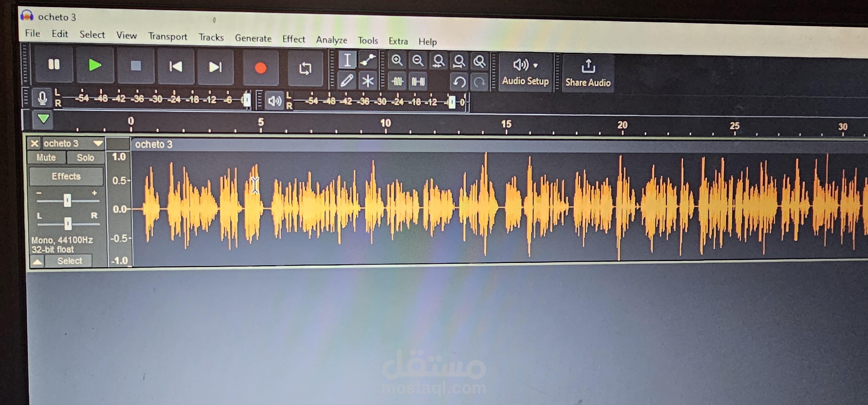Open the Effect menu

point(293,39)
